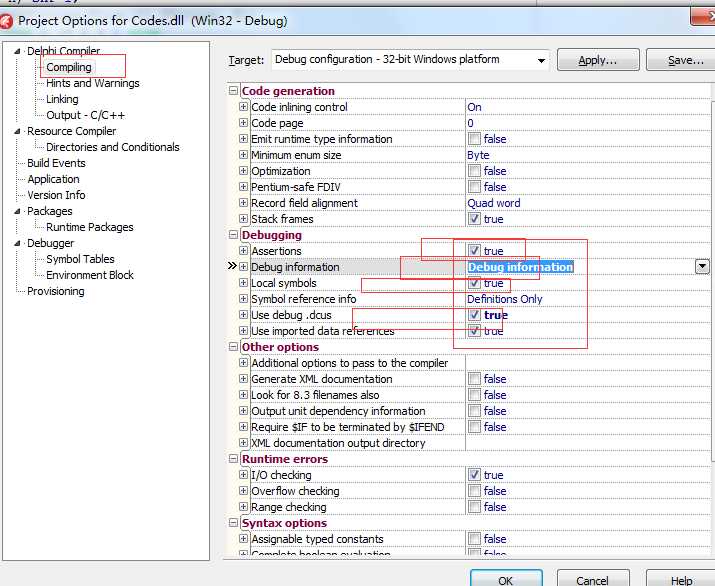Open the Application options page
This screenshot has width=715, height=586.
53,179
